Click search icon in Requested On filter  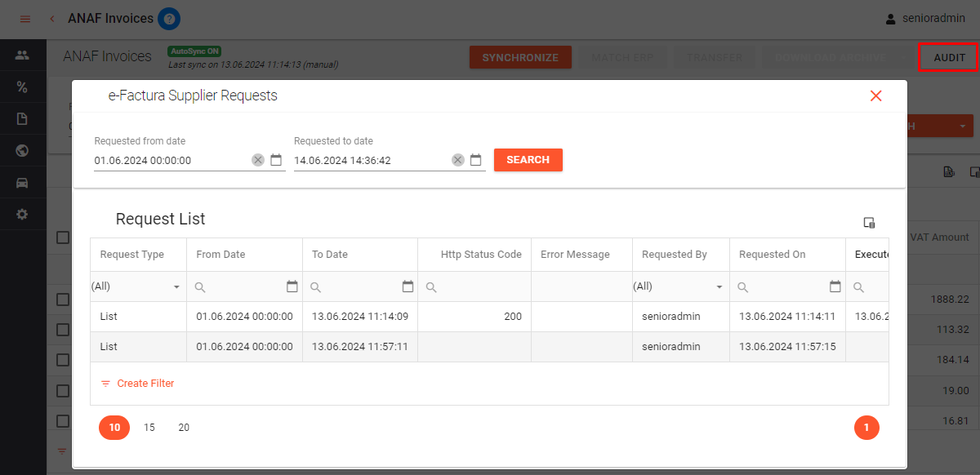point(744,287)
